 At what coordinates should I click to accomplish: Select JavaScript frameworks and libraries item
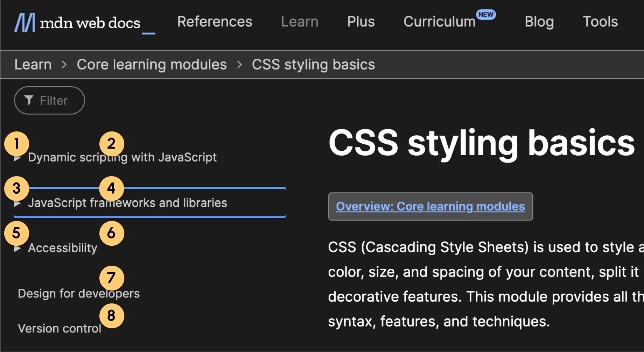click(127, 203)
